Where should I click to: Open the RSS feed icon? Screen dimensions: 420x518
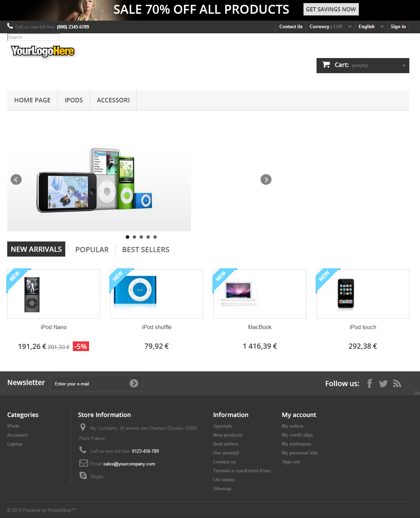[397, 383]
